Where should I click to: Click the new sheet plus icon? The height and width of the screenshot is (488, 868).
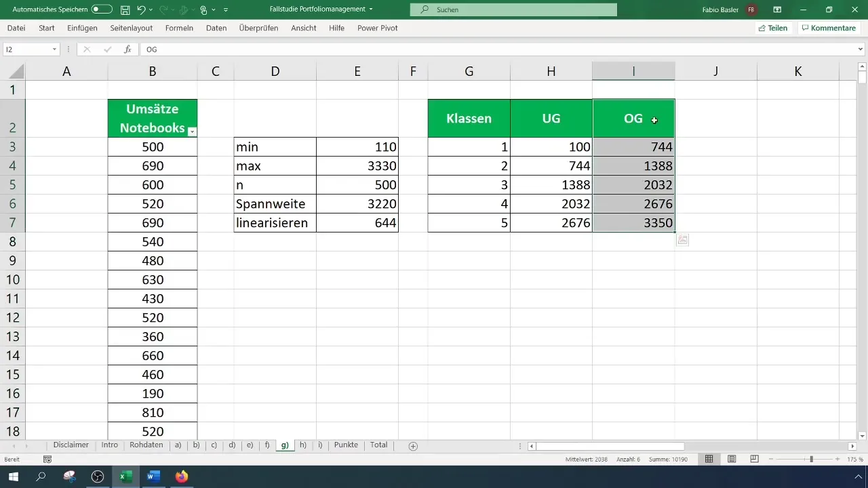(413, 446)
